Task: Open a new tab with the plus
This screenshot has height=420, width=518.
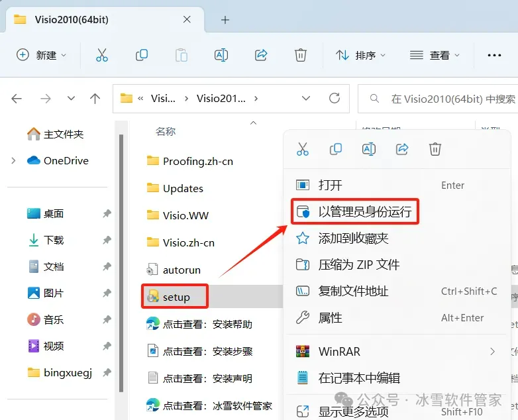Action: click(225, 20)
